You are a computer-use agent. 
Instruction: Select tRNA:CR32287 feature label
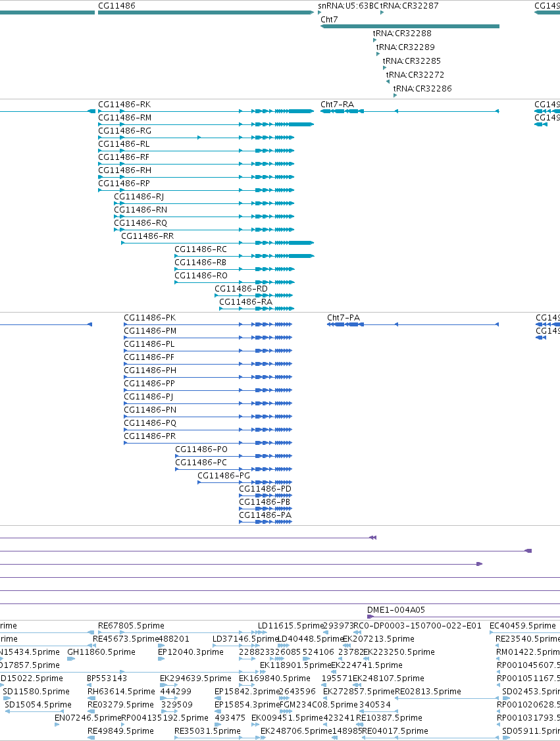click(409, 6)
